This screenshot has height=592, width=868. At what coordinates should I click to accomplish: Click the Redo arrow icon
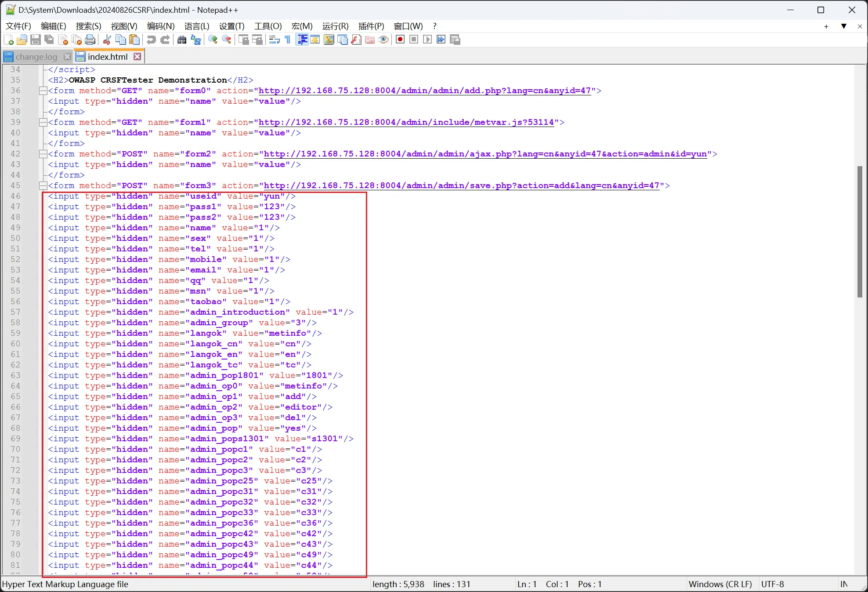point(165,40)
